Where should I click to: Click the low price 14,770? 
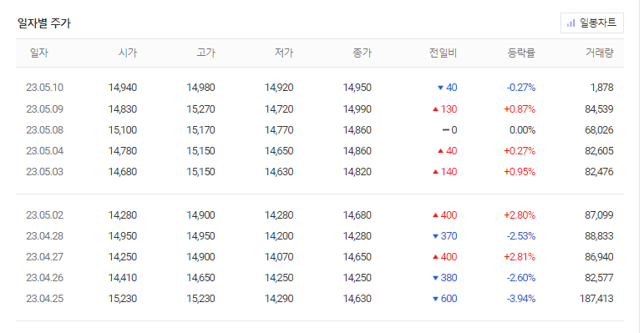pyautogui.click(x=279, y=130)
